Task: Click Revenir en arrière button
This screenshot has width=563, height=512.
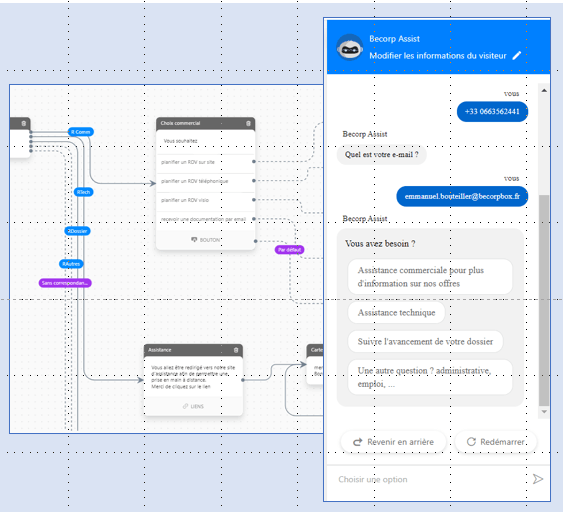Action: point(393,442)
